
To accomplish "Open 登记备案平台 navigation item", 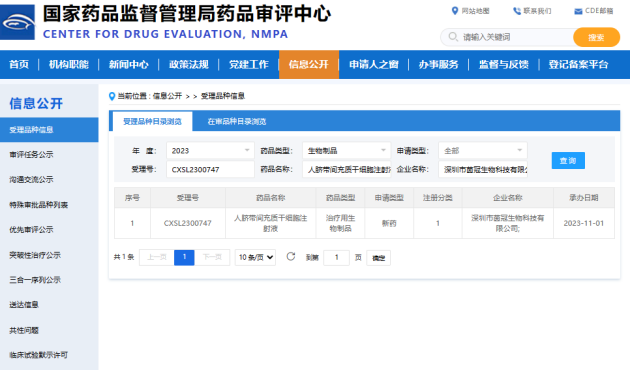I will (x=579, y=64).
